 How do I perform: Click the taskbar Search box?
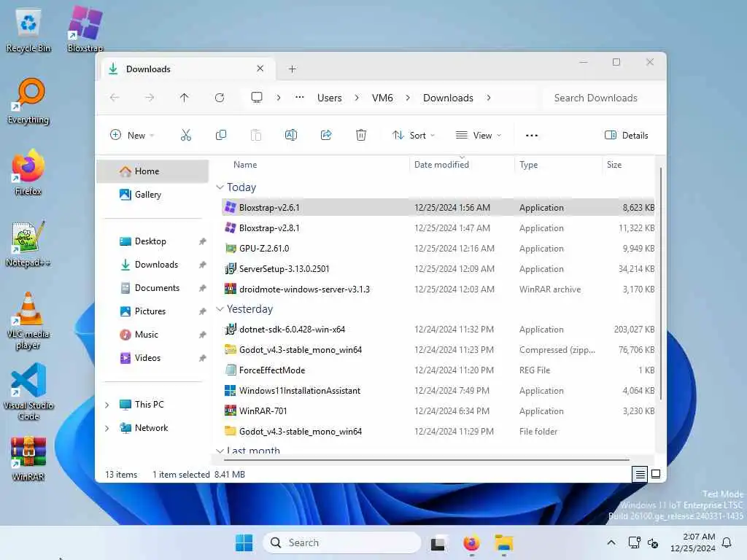(x=342, y=542)
